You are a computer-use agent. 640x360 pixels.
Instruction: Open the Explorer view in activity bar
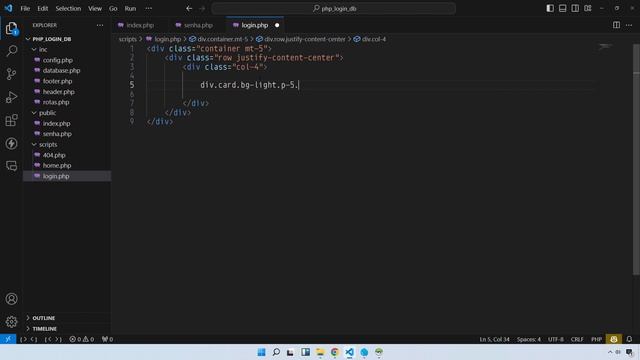[x=11, y=28]
